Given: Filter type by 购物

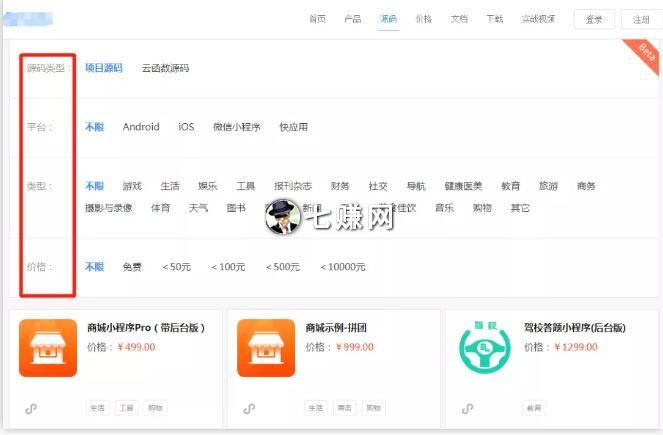Looking at the screenshot, I should pyautogui.click(x=482, y=208).
